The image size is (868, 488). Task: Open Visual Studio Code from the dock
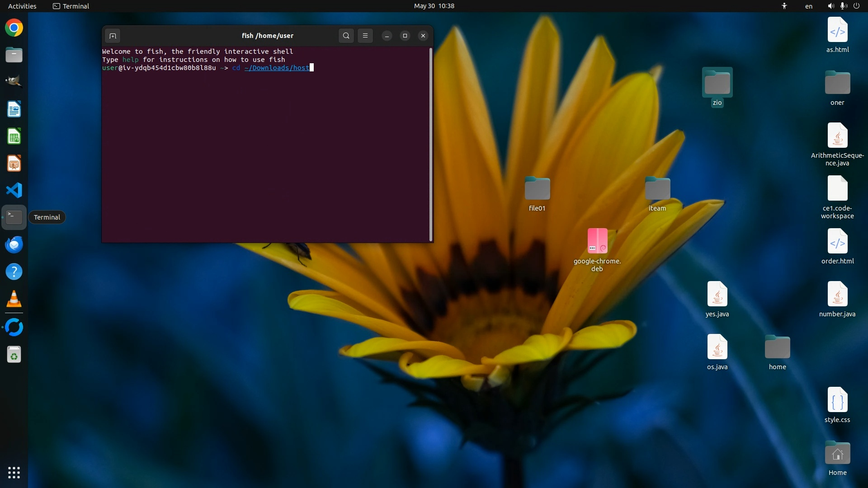click(14, 190)
